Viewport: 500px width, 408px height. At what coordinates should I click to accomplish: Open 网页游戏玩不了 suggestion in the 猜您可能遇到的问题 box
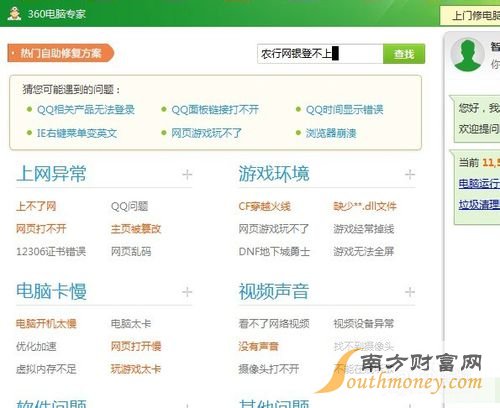pyautogui.click(x=206, y=133)
